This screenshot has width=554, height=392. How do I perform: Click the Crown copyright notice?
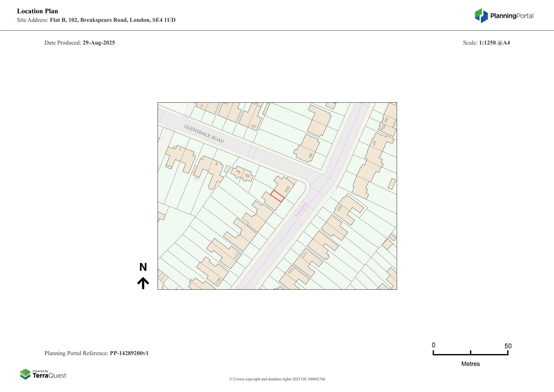277,379
